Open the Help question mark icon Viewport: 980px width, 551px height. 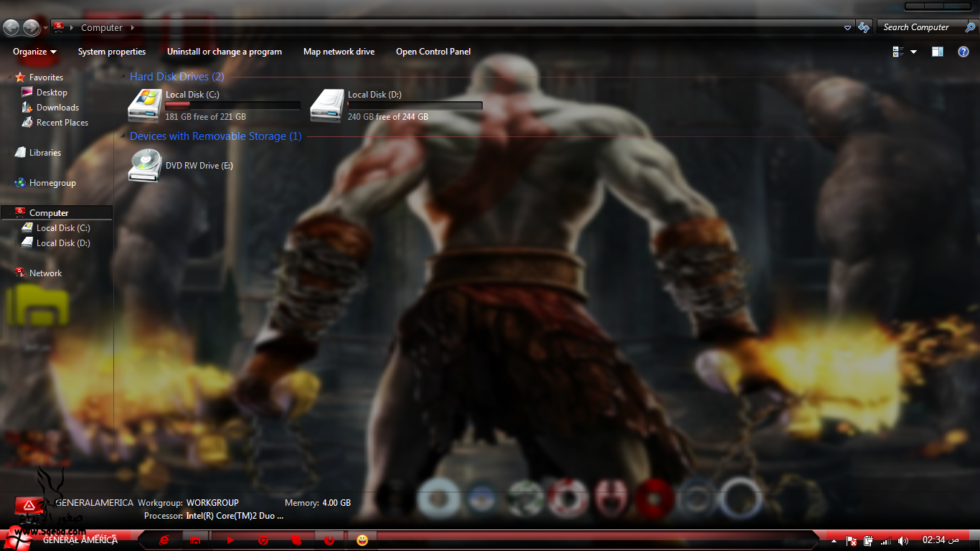(x=963, y=52)
